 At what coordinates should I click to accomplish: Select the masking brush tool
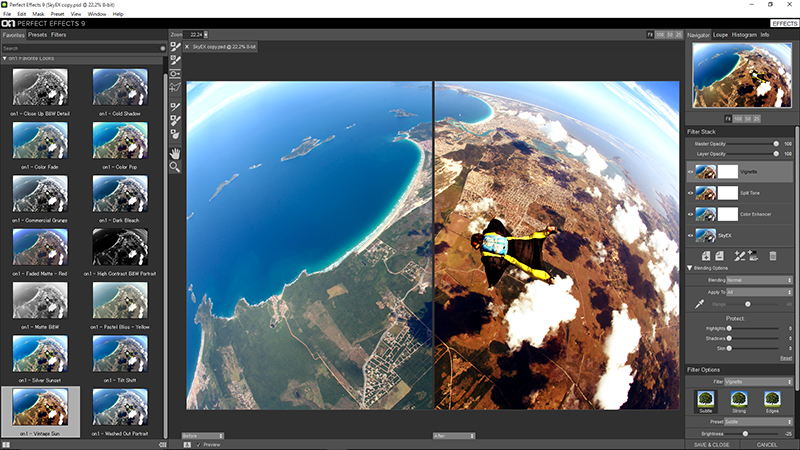click(175, 47)
